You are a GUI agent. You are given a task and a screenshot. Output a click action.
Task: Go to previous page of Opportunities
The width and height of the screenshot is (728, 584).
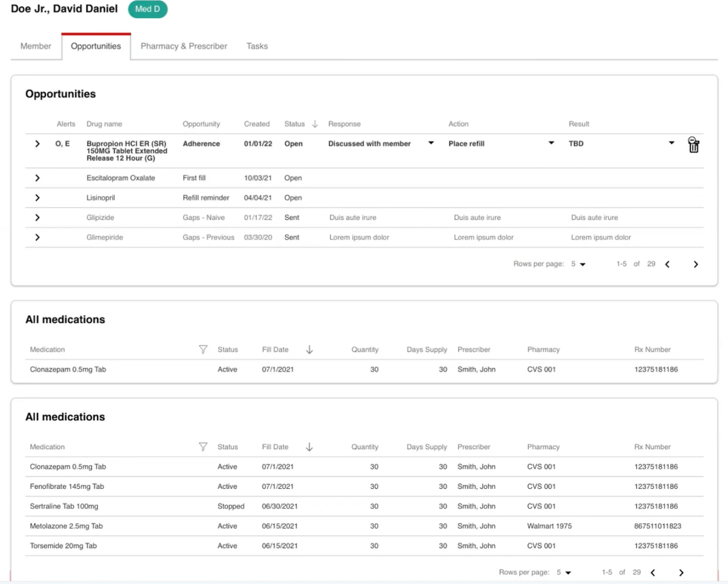[x=667, y=264]
